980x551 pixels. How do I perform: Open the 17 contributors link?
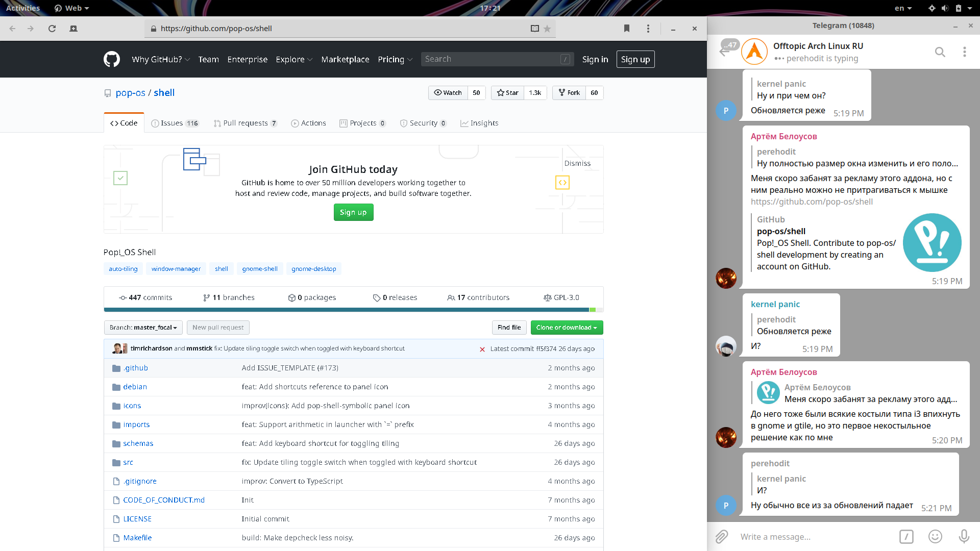pyautogui.click(x=478, y=297)
